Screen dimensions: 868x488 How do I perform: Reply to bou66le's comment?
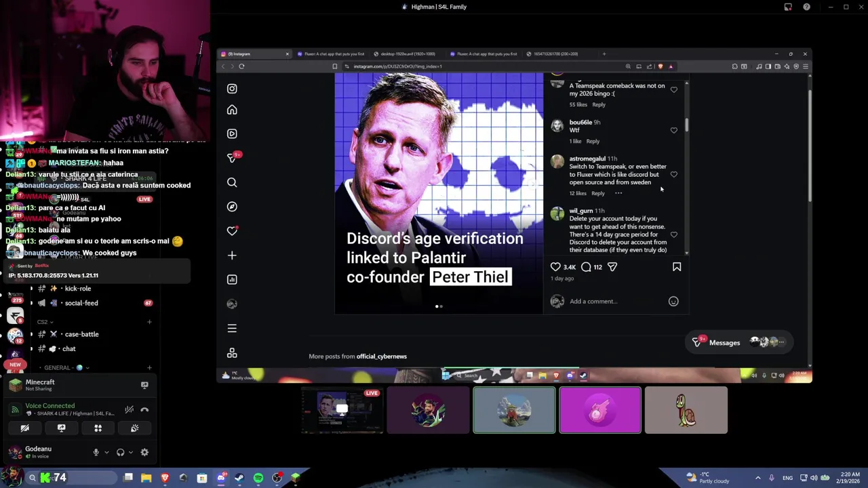tap(593, 141)
